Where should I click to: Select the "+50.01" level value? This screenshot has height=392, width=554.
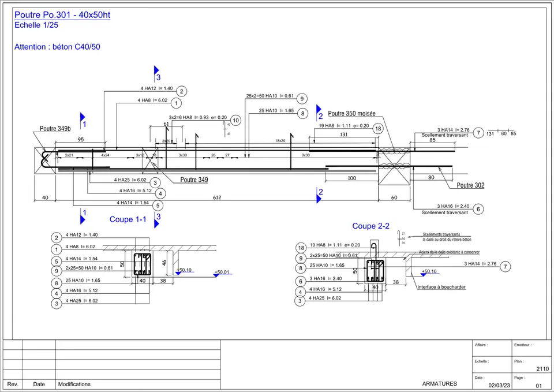pos(222,272)
